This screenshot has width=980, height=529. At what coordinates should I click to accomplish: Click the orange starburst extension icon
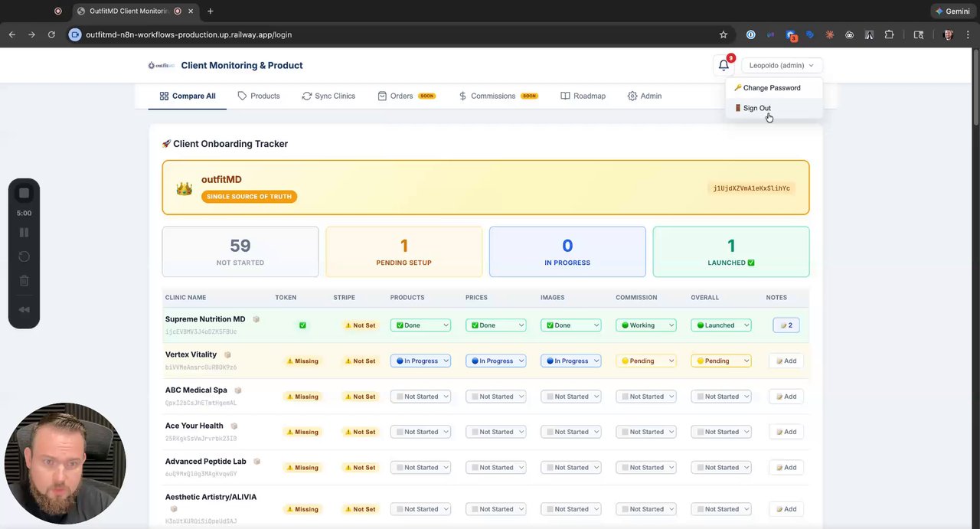pos(829,34)
